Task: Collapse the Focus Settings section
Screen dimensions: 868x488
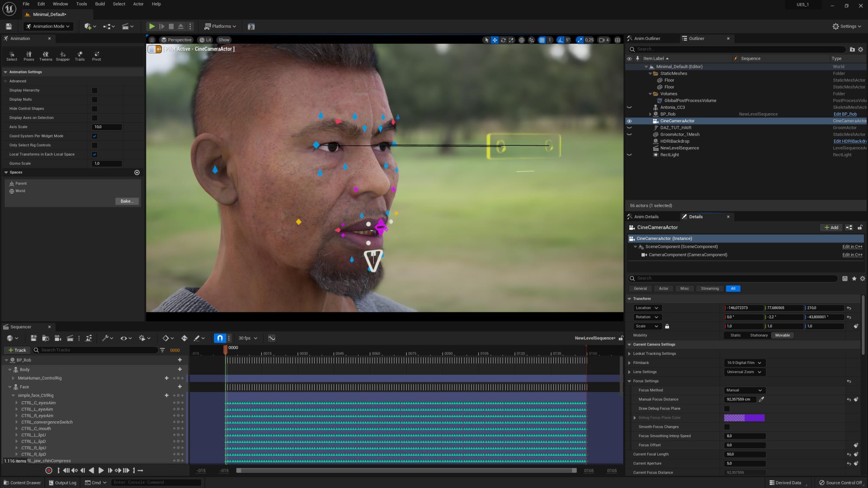Action: point(630,381)
